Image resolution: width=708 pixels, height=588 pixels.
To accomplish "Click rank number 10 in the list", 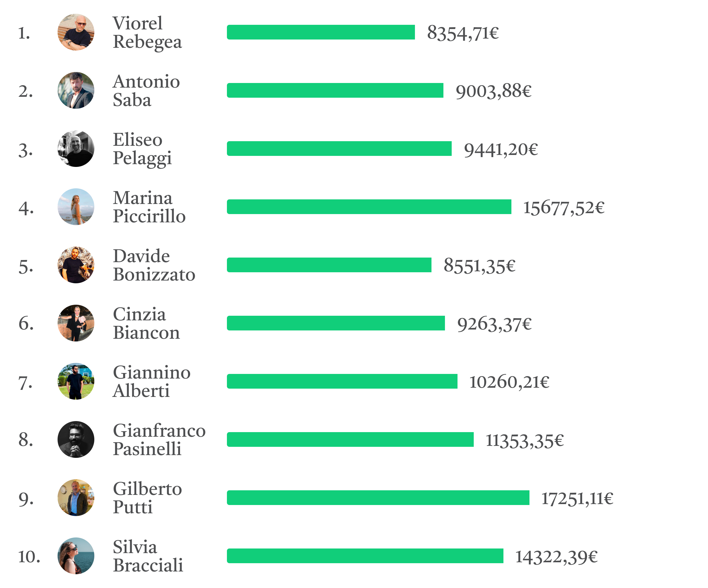I will pos(29,556).
